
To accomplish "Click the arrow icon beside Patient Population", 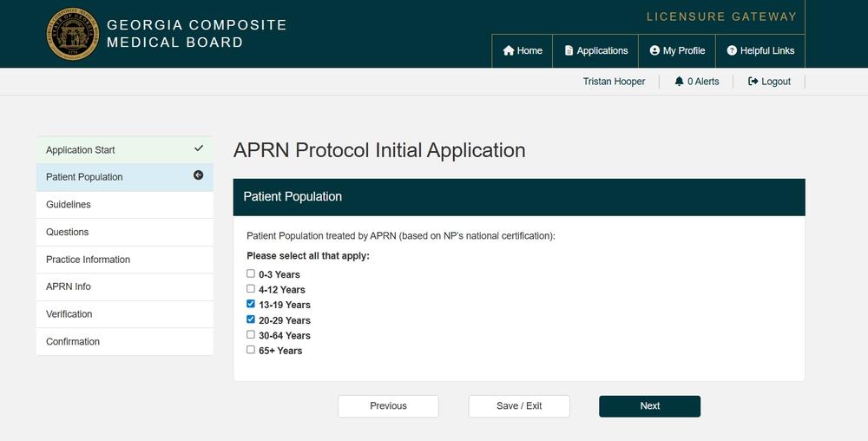I will 198,175.
